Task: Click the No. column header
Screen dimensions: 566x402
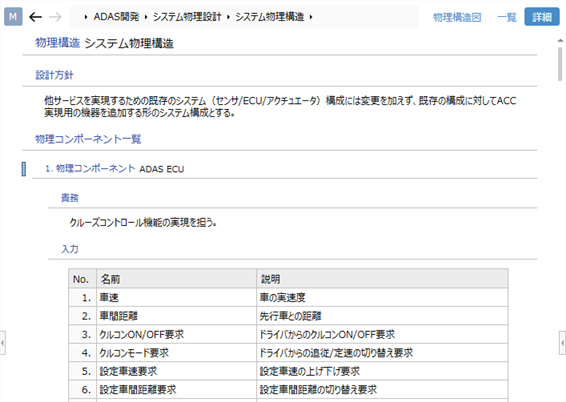Action: [82, 279]
